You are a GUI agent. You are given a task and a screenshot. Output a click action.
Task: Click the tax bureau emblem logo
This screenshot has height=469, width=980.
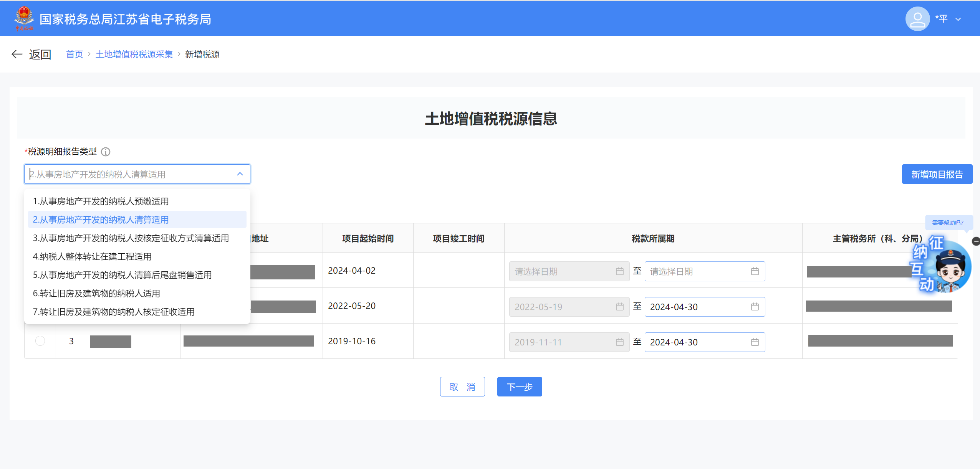coord(24,18)
